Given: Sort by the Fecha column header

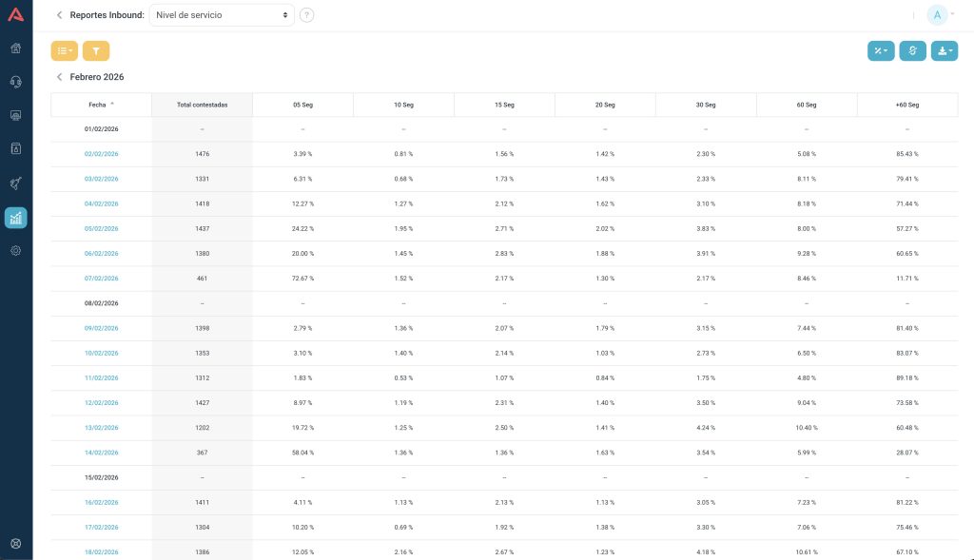Looking at the screenshot, I should pos(101,105).
